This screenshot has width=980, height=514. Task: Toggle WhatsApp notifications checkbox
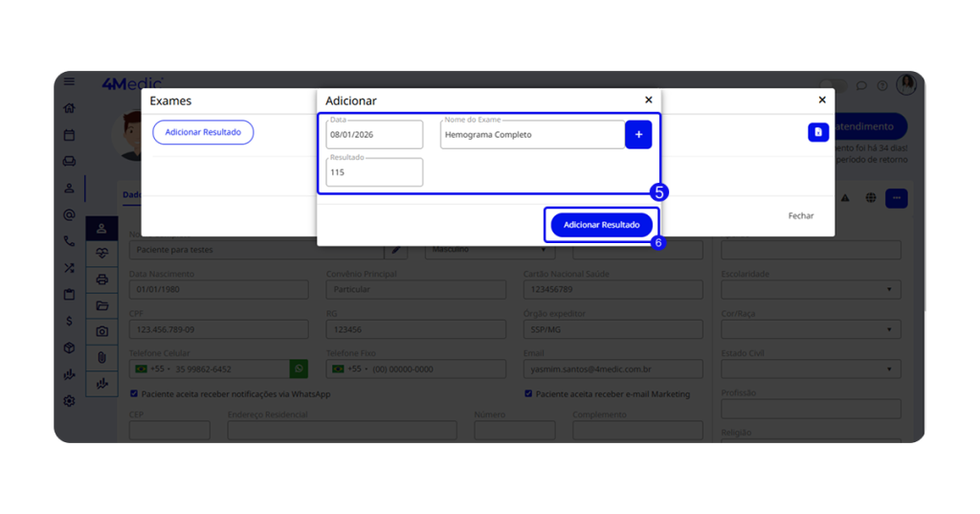[134, 393]
